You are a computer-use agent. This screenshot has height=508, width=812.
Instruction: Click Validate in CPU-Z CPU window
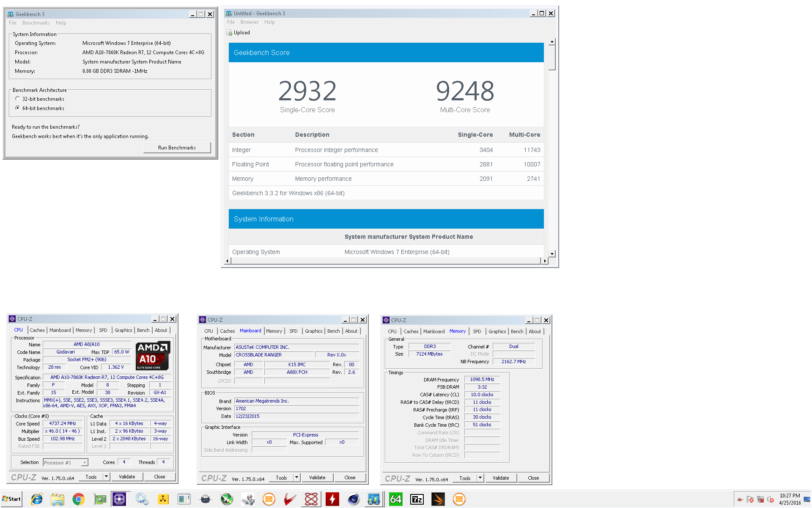tap(127, 477)
